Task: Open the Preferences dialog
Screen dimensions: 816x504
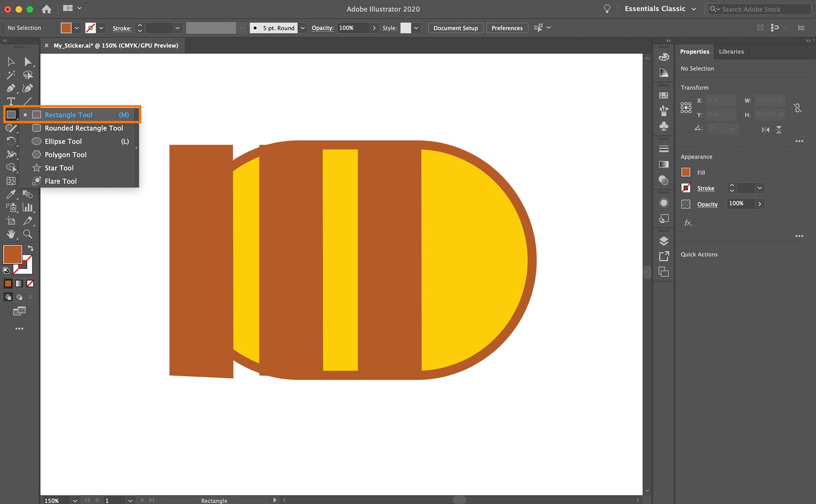Action: pos(507,28)
